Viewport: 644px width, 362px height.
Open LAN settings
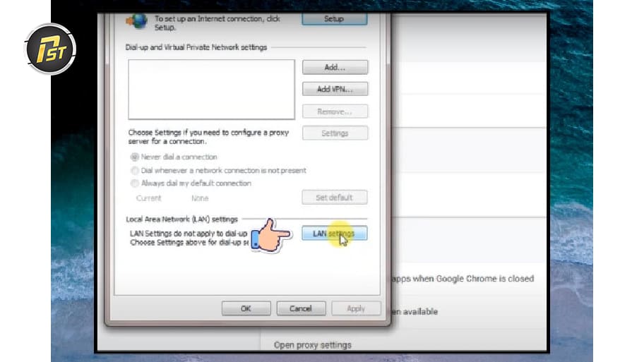(x=334, y=234)
